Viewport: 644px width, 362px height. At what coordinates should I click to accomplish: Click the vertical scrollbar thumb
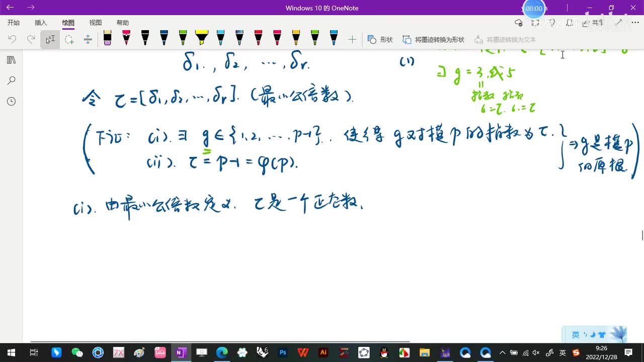click(642, 235)
